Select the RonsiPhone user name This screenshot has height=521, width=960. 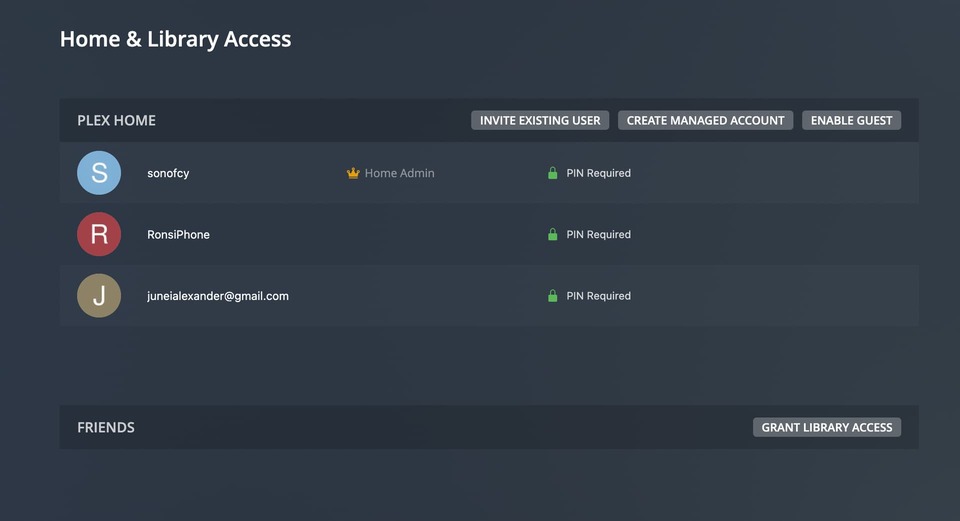(x=178, y=234)
